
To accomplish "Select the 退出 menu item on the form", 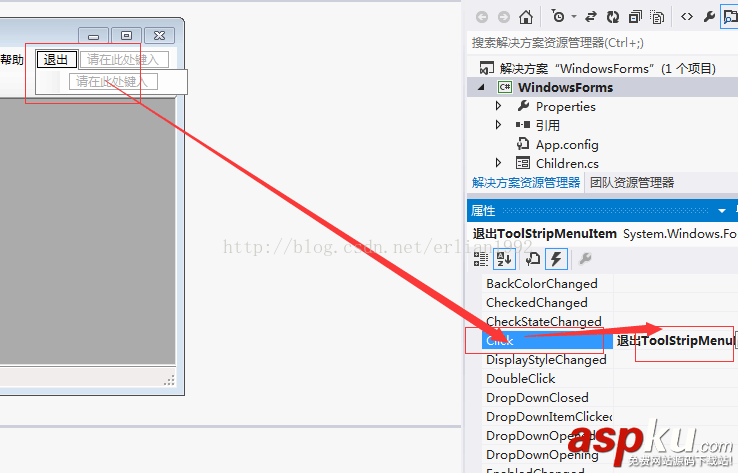I will coord(56,60).
